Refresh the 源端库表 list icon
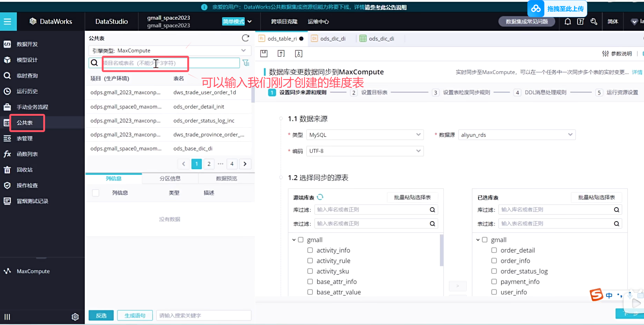This screenshot has width=644, height=325. click(x=320, y=197)
